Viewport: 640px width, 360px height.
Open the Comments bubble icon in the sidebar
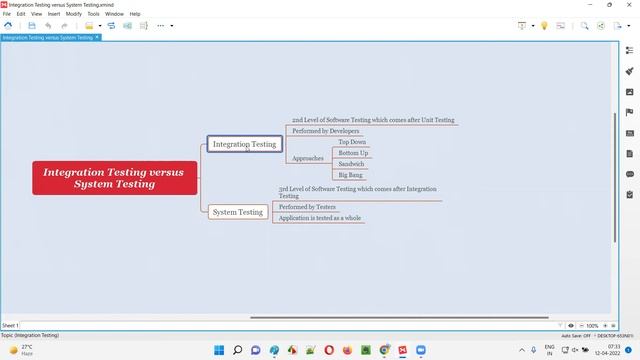tap(629, 174)
